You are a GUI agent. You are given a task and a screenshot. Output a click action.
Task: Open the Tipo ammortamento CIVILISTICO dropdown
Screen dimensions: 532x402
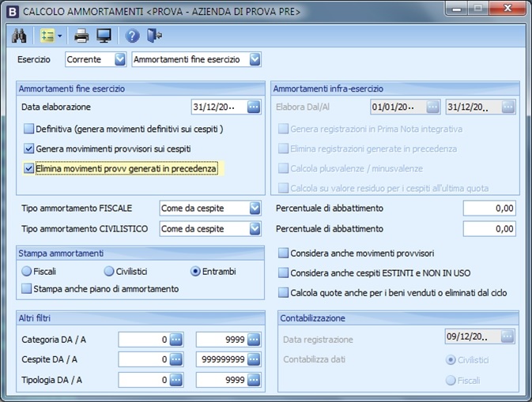click(x=255, y=229)
